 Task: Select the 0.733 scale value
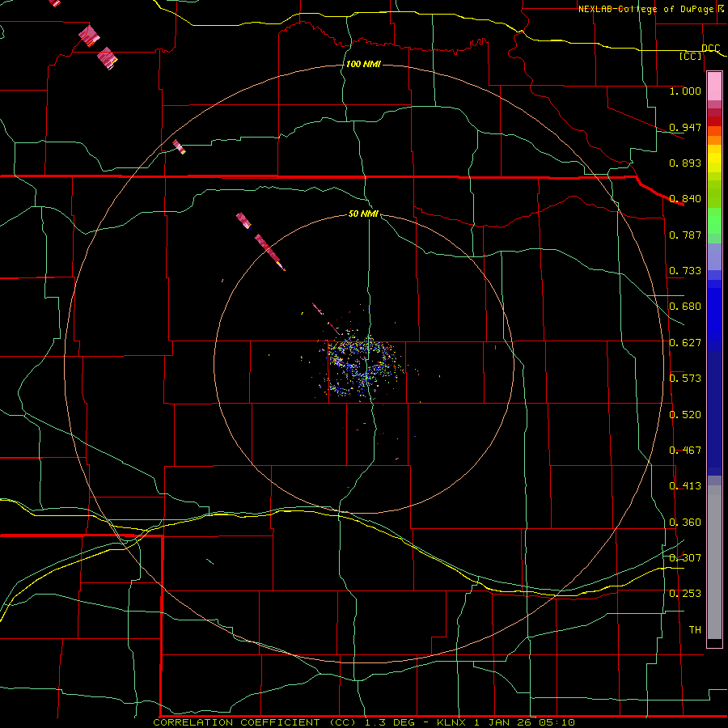coord(685,271)
